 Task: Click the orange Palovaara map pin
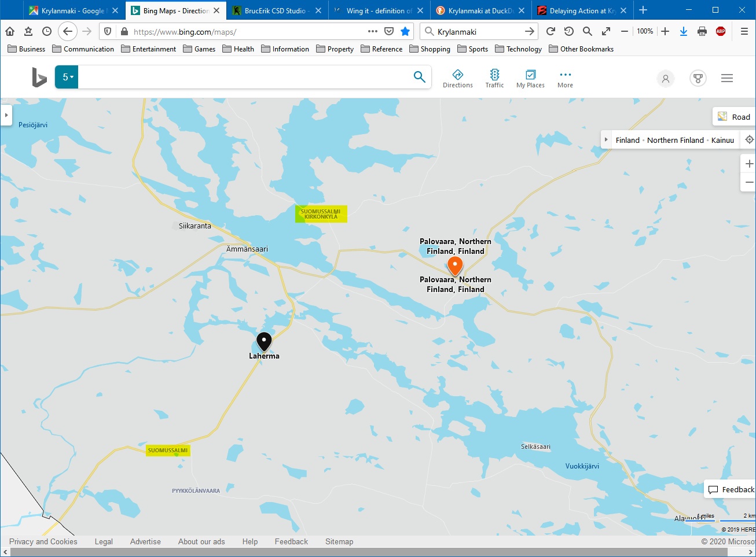(455, 266)
